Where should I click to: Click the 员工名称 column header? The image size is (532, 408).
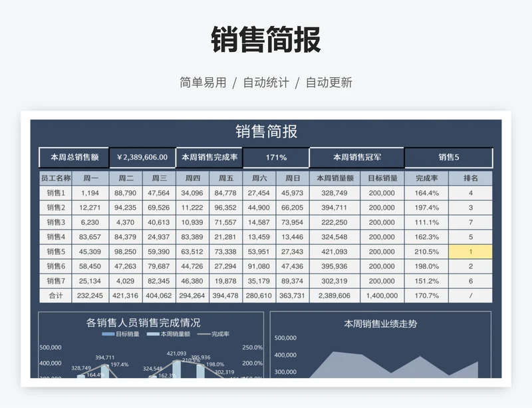56,178
